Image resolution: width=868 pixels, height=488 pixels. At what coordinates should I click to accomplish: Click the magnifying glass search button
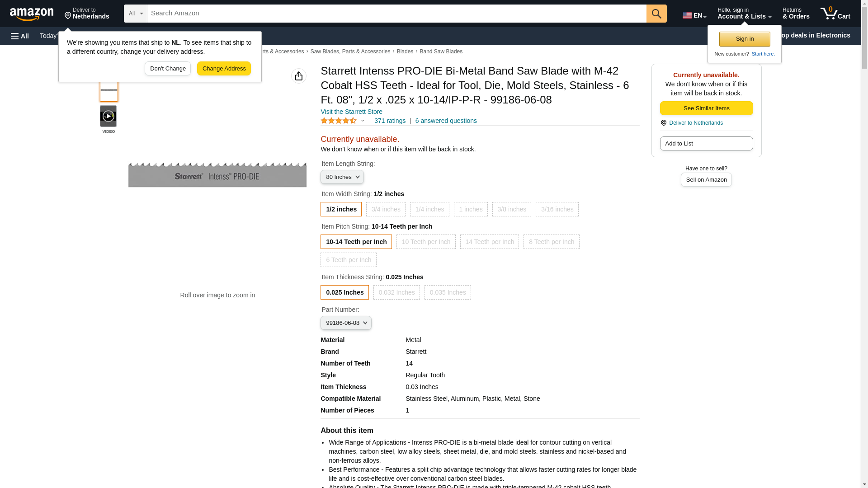coord(656,14)
